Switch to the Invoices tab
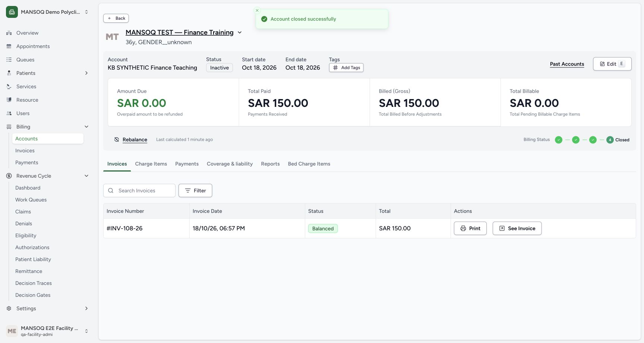The height and width of the screenshot is (343, 644). click(x=117, y=164)
